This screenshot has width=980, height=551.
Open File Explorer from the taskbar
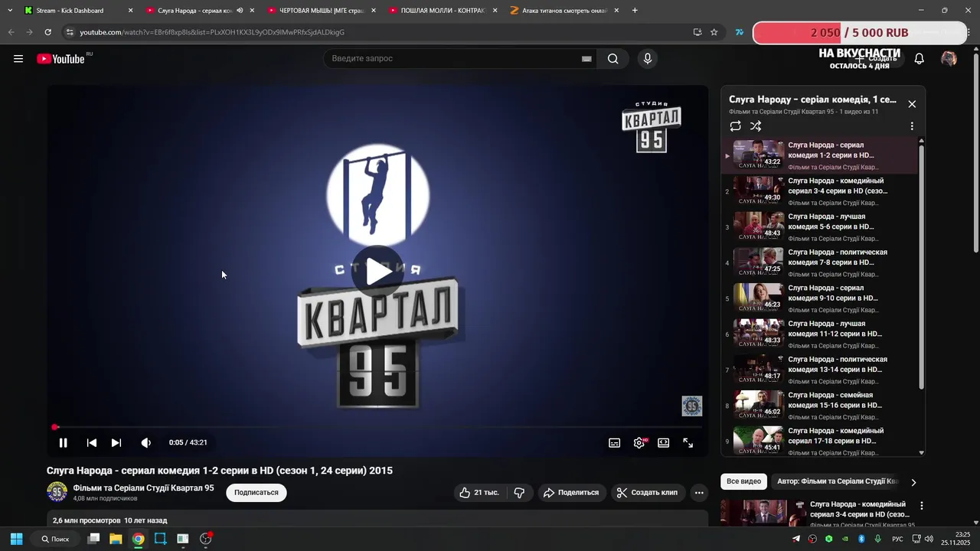pyautogui.click(x=116, y=539)
